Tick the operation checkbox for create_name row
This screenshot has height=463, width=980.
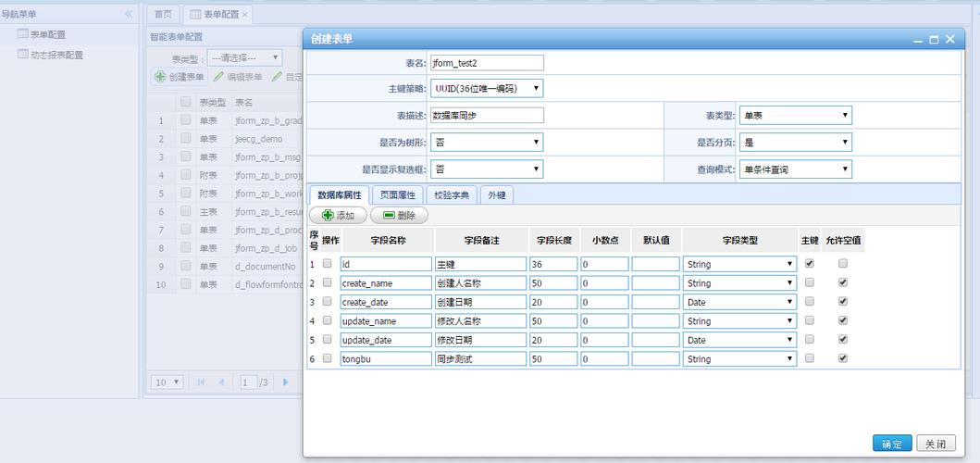[327, 282]
